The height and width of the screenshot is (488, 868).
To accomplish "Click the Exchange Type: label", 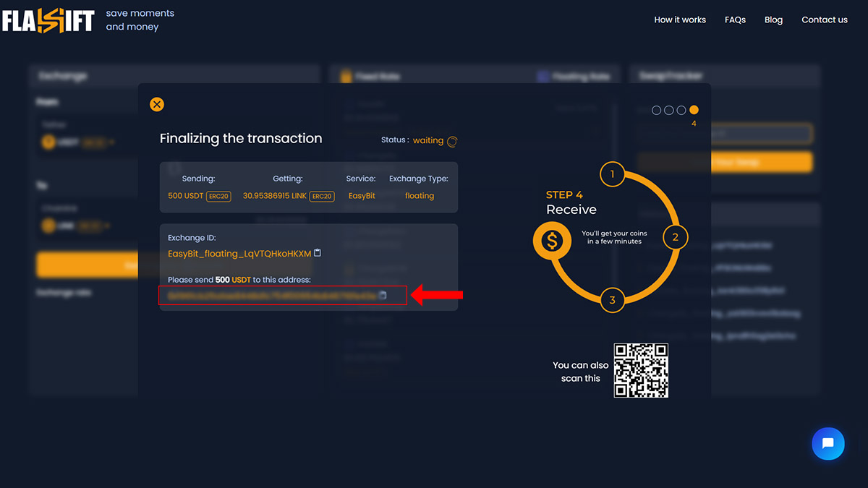I will (x=419, y=179).
